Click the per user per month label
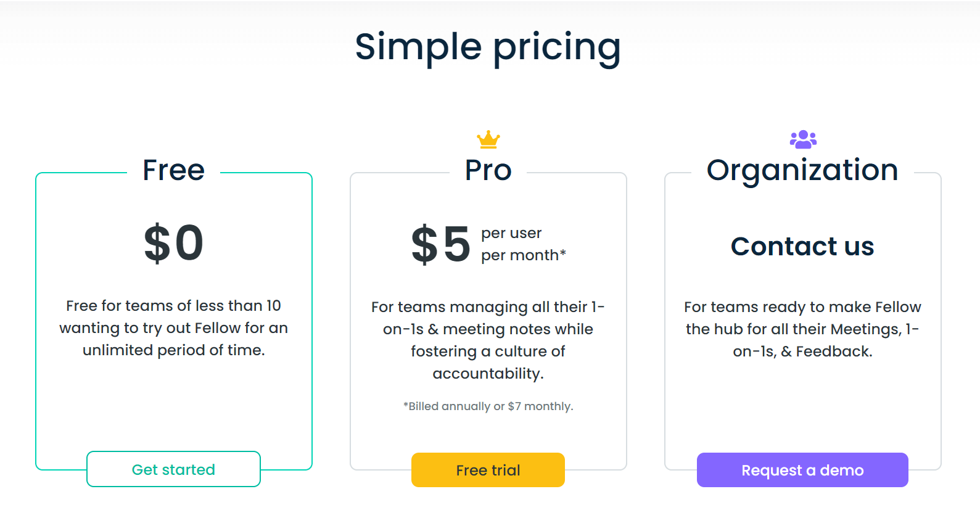 point(523,244)
